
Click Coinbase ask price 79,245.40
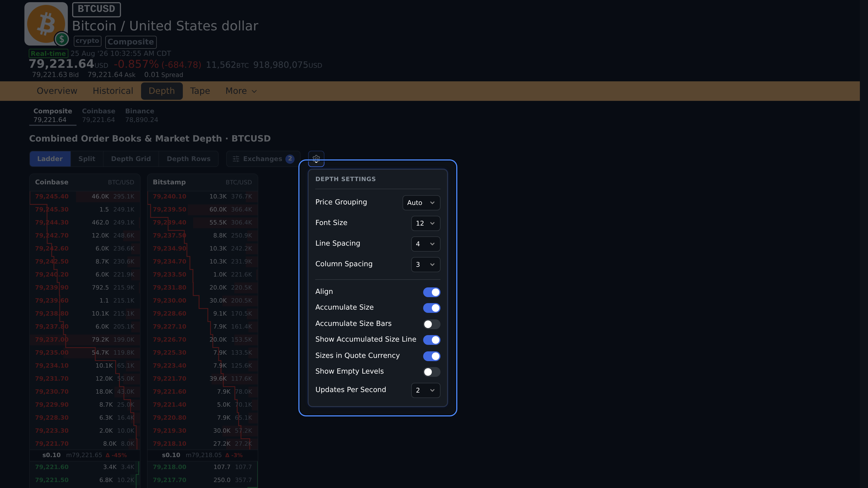coord(52,196)
